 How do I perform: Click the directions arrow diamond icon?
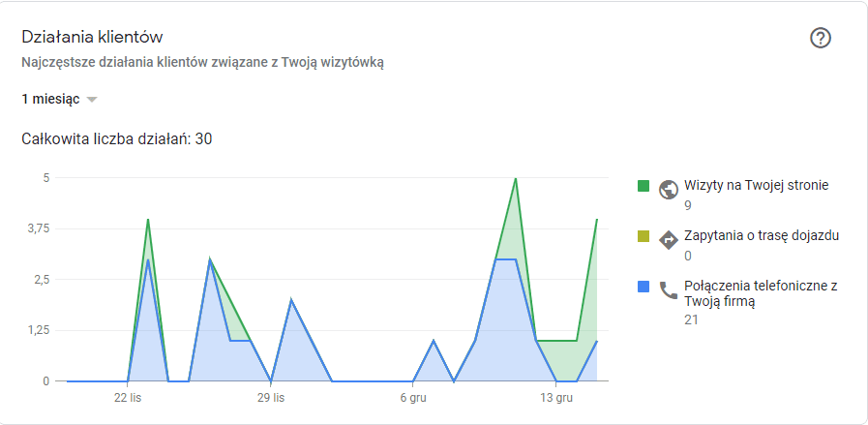(x=669, y=240)
